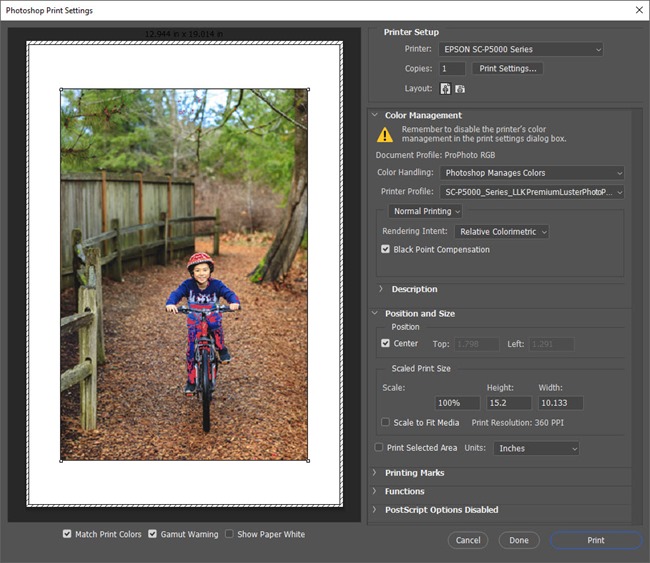
Task: Click the bottom-right image corner handle in preview
Action: coord(308,461)
